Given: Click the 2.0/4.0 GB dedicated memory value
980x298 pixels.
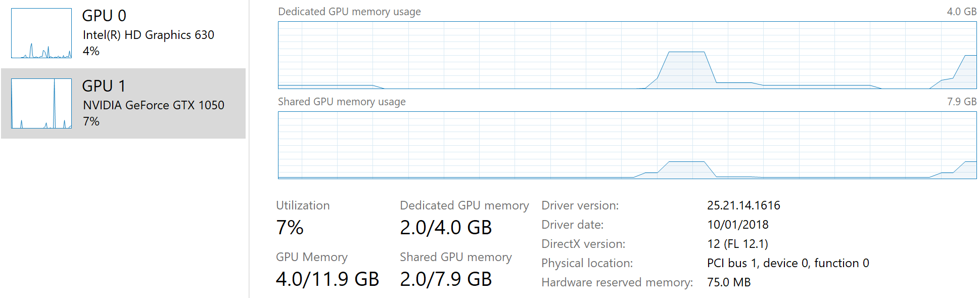Looking at the screenshot, I should 446,228.
